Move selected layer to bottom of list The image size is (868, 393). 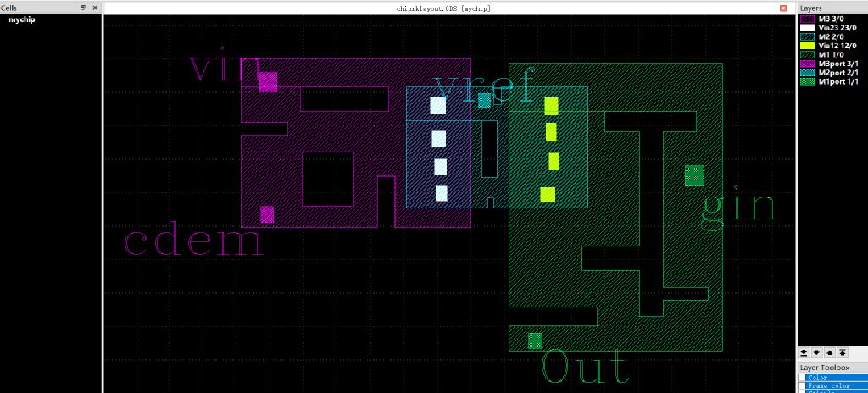pos(805,352)
